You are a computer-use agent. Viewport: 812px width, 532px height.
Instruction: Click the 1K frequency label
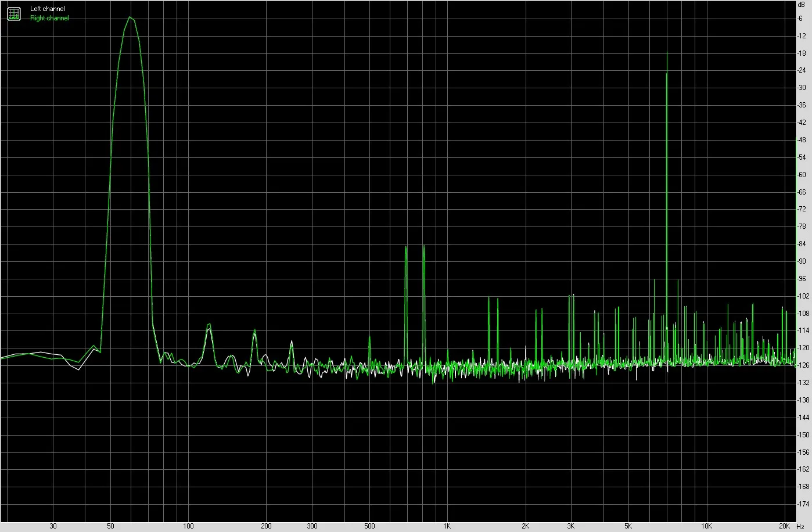(447, 526)
